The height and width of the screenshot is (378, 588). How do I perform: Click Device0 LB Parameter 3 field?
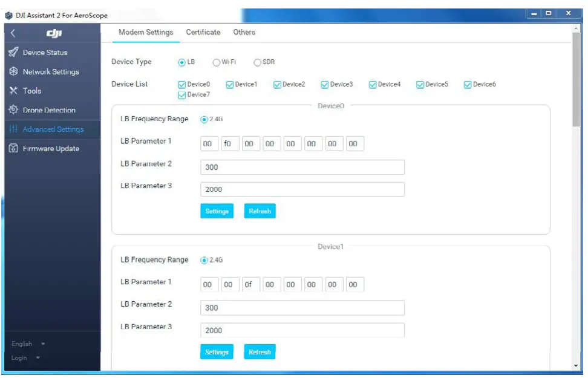coord(302,189)
